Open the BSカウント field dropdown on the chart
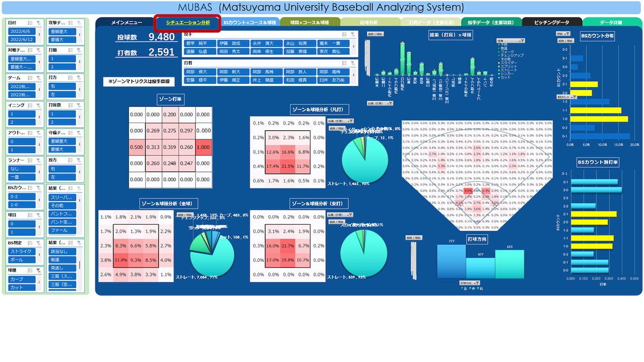The image size is (644, 362). 567,97
